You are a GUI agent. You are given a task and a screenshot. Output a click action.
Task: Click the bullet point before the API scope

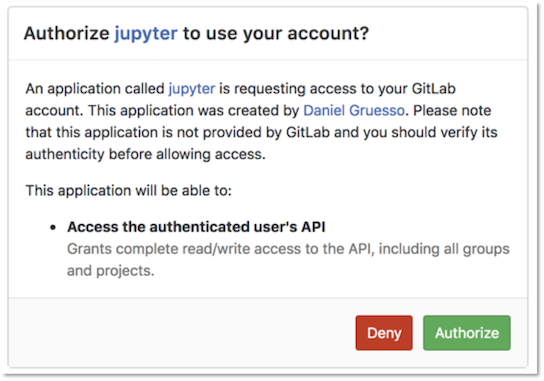(x=53, y=228)
